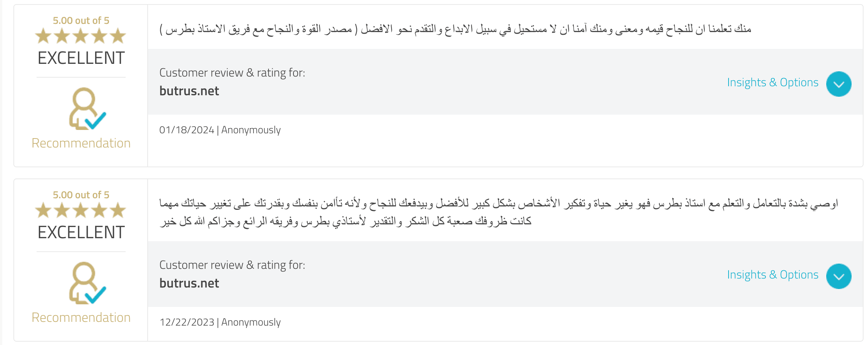Viewport: 868px width, 345px height.
Task: Open the Insights & Options link in the second review
Action: pos(773,275)
